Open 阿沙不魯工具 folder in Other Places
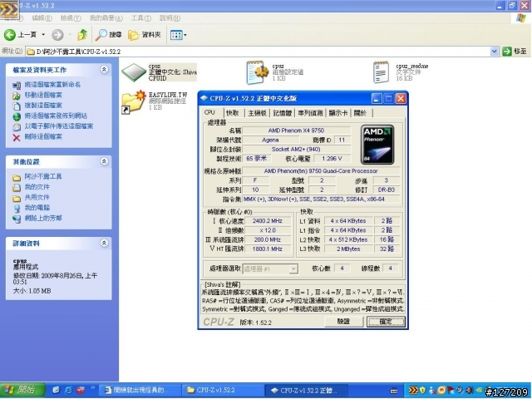Image resolution: width=532 pixels, height=399 pixels. click(43, 176)
